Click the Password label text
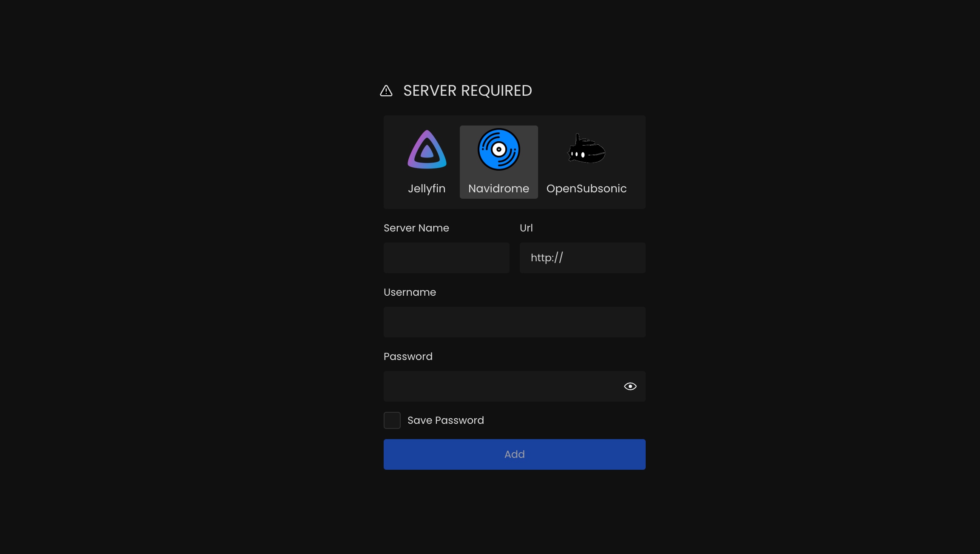The height and width of the screenshot is (554, 980). coord(408,357)
